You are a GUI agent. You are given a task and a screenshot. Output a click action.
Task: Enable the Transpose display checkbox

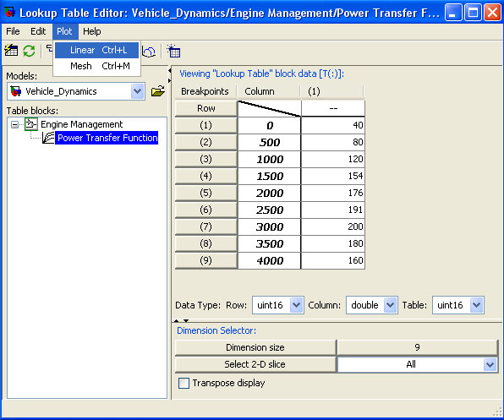(184, 383)
